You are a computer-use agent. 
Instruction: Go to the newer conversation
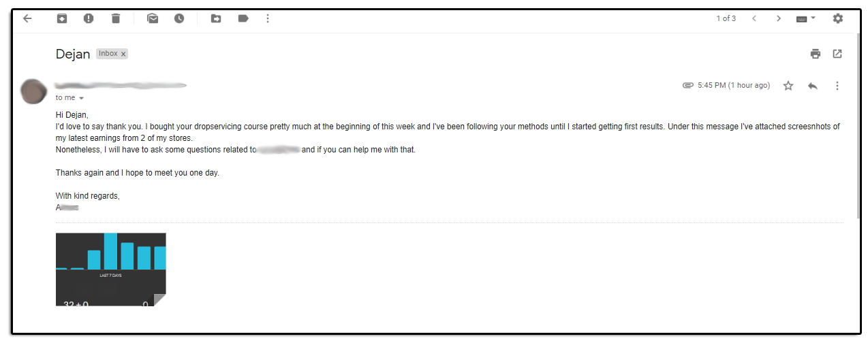754,18
